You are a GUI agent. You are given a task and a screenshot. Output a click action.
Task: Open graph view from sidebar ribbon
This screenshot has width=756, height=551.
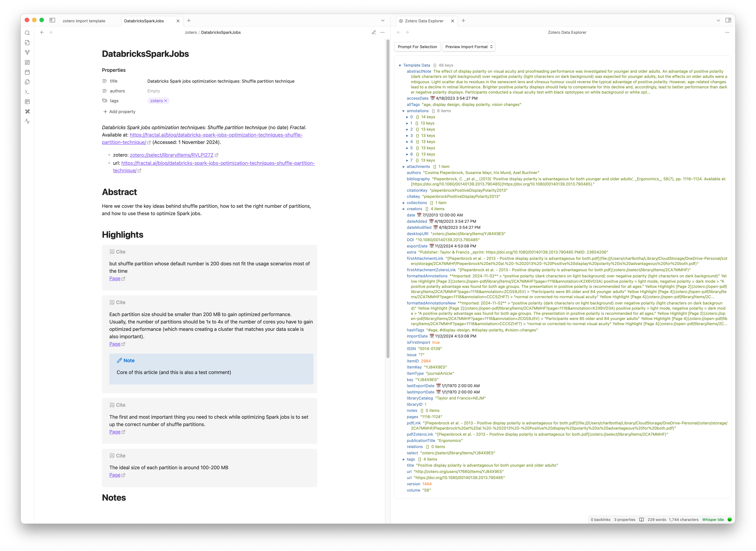point(27,53)
